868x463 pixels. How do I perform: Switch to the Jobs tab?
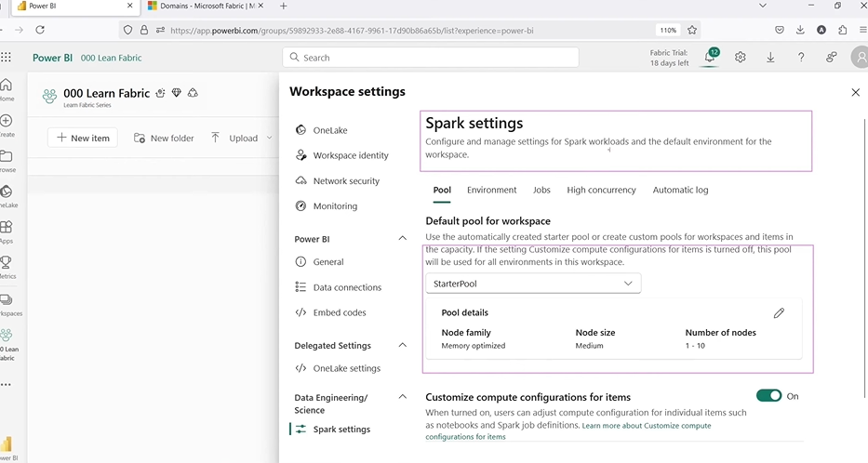pyautogui.click(x=541, y=190)
